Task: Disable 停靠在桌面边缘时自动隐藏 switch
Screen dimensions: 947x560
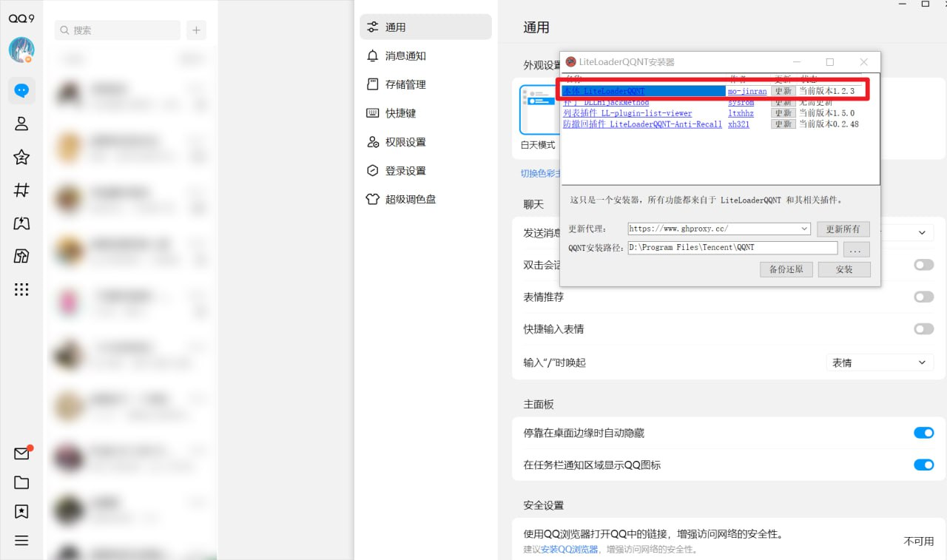Action: (x=923, y=433)
